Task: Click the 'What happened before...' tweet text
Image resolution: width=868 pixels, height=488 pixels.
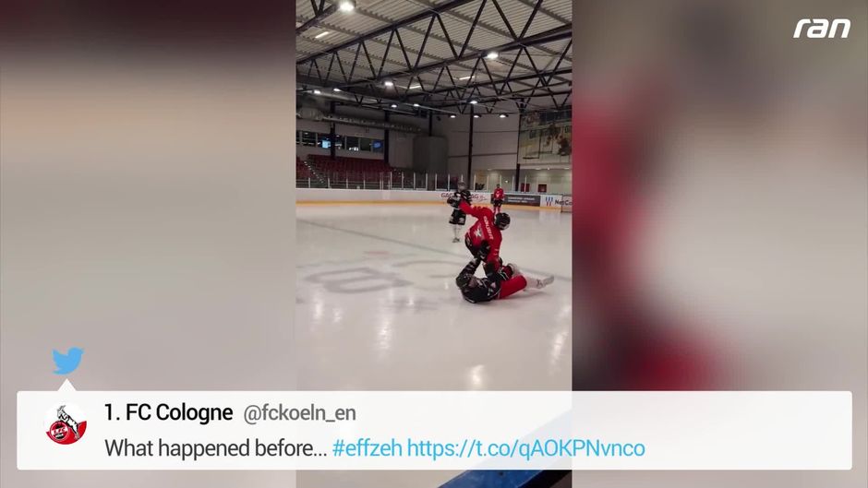Action: 216,448
